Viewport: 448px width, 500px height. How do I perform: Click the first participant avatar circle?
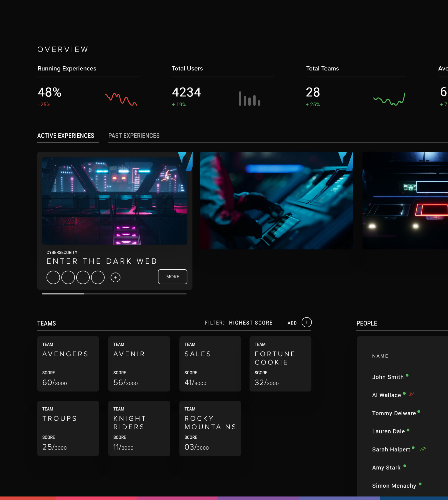53,277
